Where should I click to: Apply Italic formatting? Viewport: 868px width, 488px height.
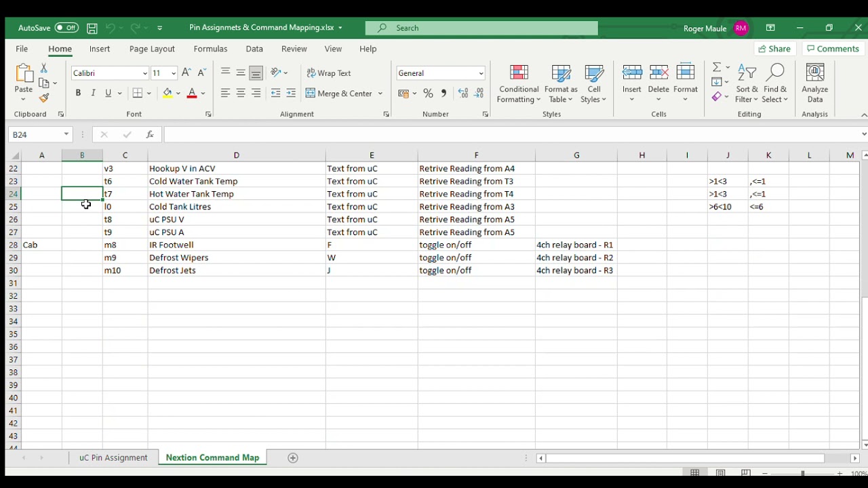[x=93, y=93]
